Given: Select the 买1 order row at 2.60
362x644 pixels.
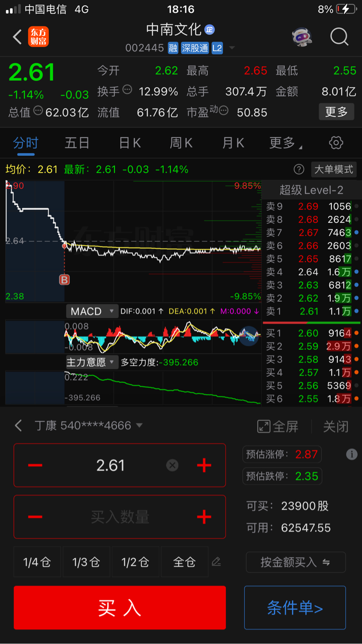Looking at the screenshot, I should point(312,333).
